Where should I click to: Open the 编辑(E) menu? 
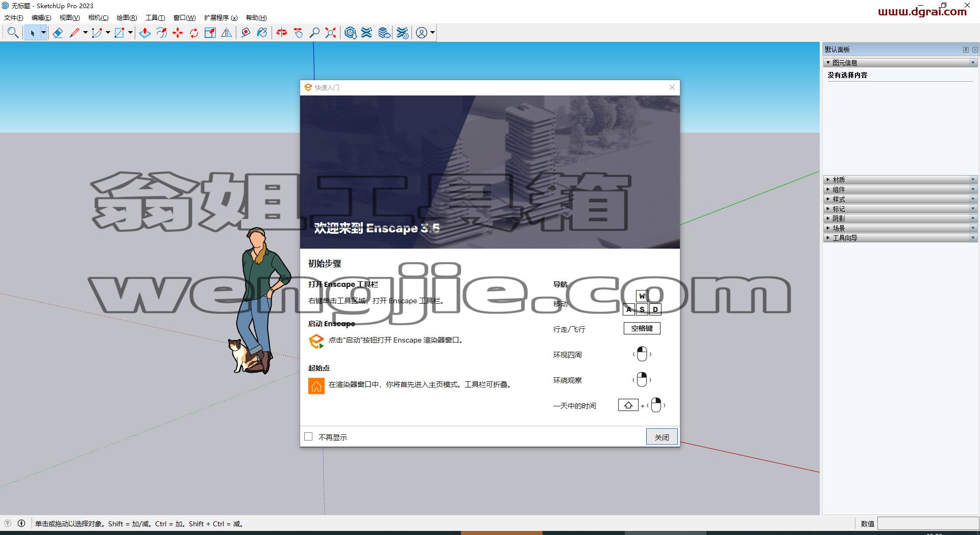pos(41,18)
